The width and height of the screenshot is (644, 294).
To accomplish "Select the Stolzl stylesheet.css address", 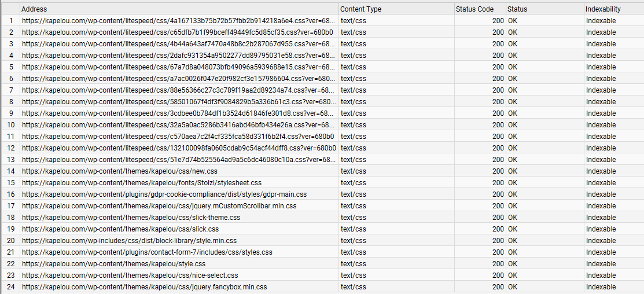I will pyautogui.click(x=141, y=182).
